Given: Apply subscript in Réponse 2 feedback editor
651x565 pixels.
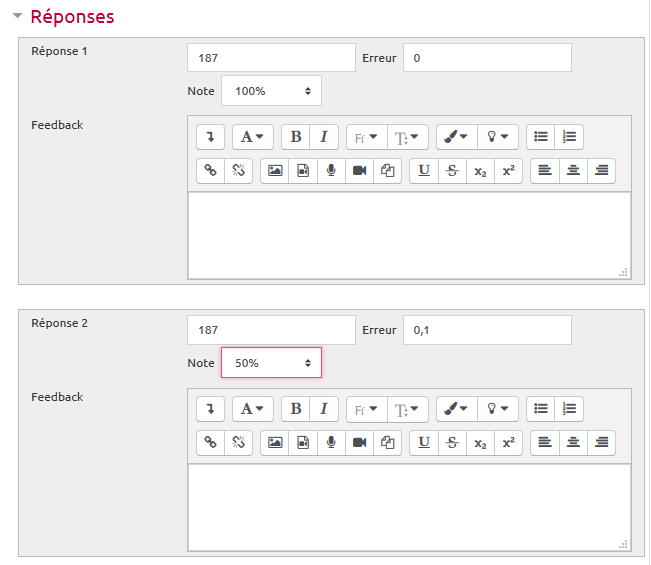Looking at the screenshot, I should click(480, 443).
